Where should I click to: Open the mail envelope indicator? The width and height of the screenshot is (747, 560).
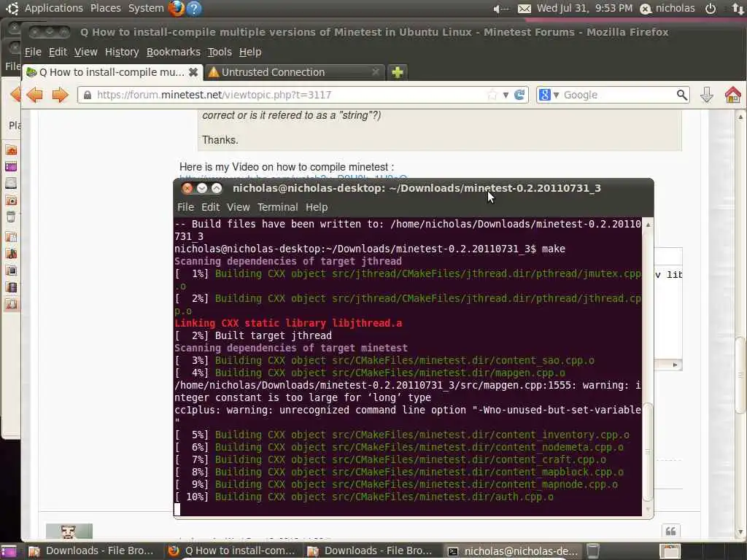click(524, 9)
